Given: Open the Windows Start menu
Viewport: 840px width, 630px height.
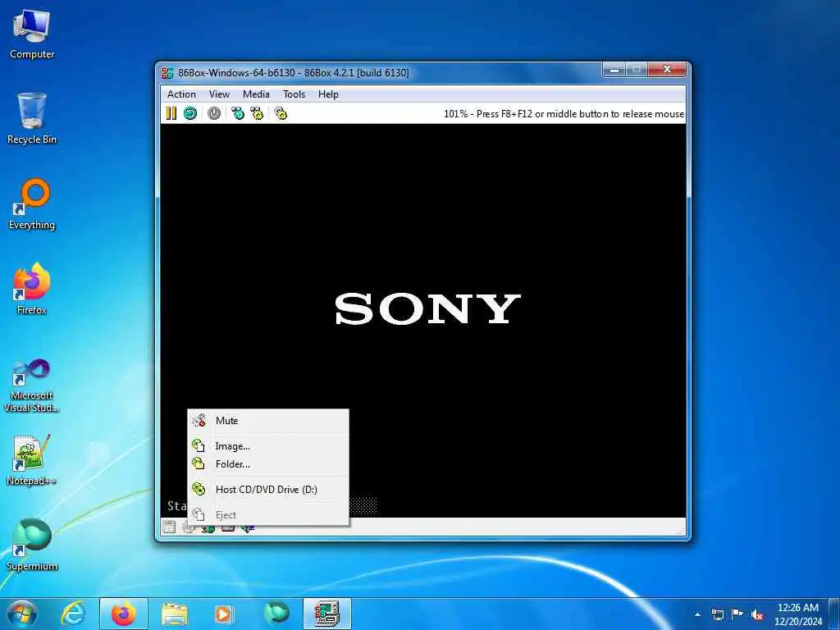Looking at the screenshot, I should (22, 614).
